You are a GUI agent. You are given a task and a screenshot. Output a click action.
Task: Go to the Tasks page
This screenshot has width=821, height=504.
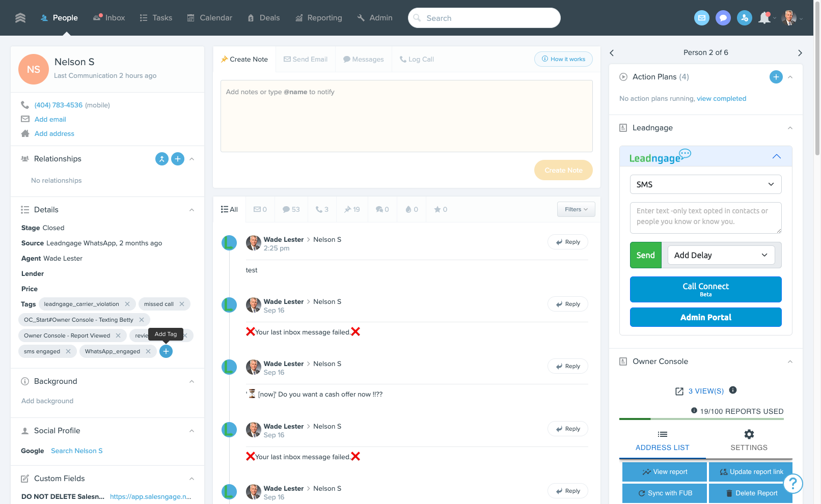point(156,18)
